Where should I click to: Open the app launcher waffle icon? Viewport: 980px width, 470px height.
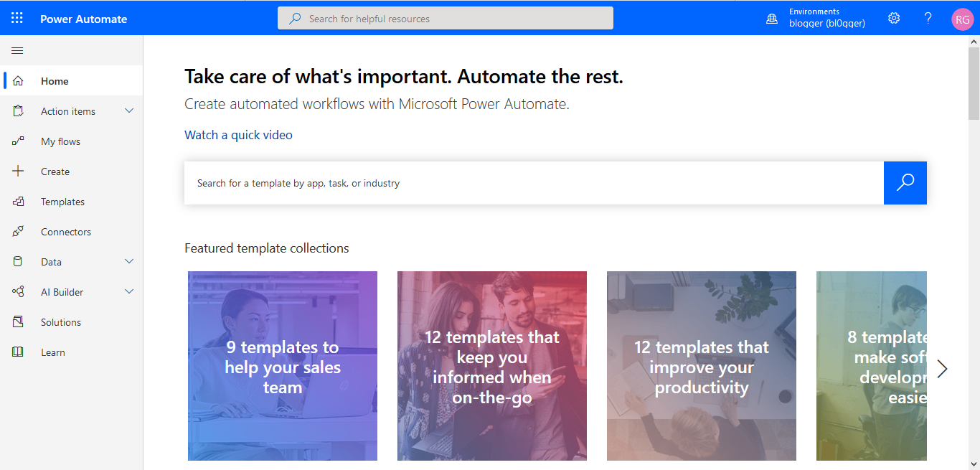pos(17,18)
